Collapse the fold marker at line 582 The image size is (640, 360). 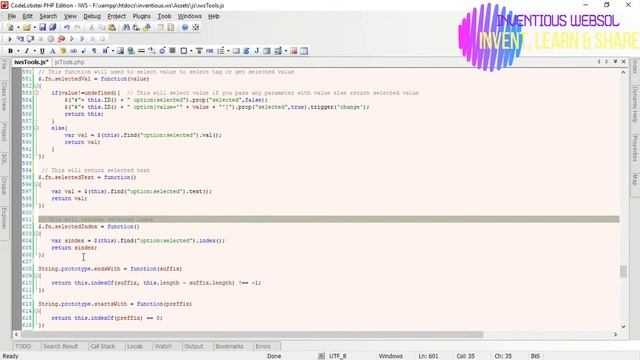36,86
